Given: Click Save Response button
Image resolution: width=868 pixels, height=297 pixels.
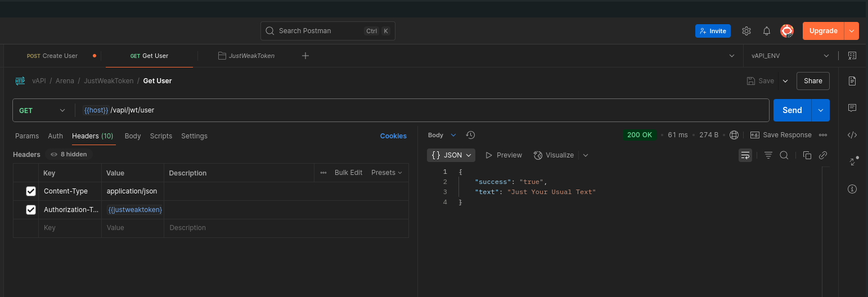Looking at the screenshot, I should [x=781, y=135].
